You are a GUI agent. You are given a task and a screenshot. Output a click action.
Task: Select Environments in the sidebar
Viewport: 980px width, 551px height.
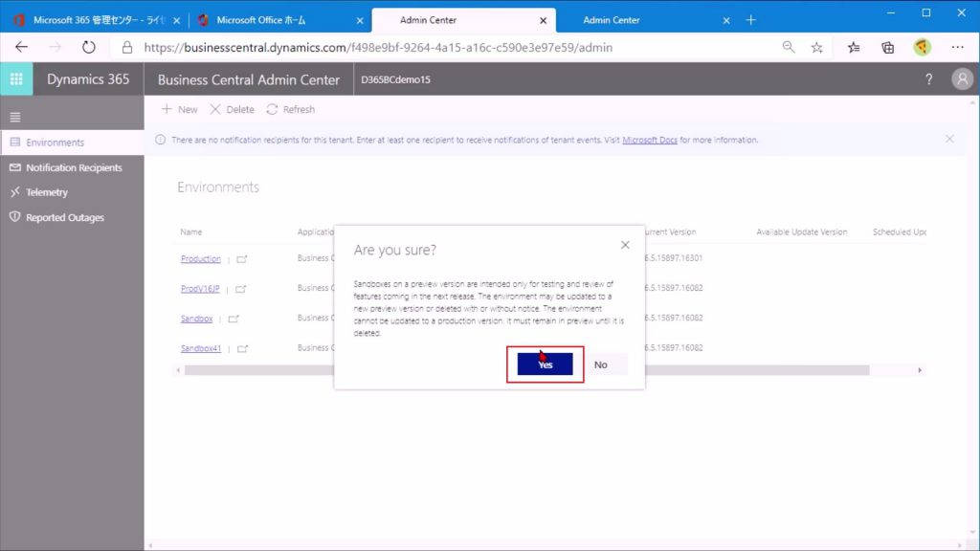tap(73, 143)
